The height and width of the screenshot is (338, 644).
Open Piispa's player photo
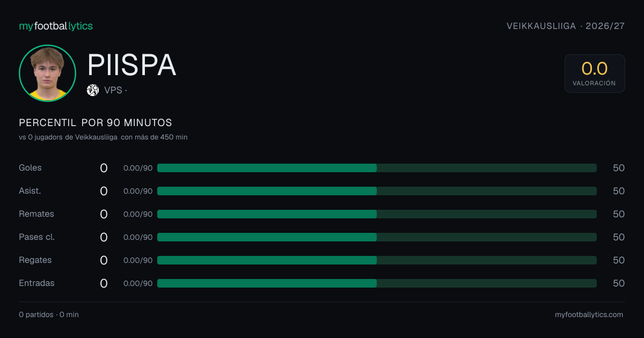[47, 73]
